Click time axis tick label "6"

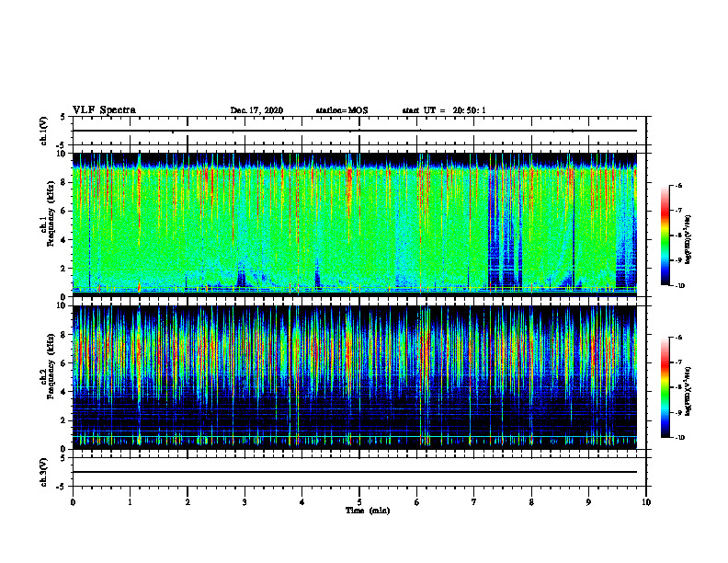click(x=417, y=502)
